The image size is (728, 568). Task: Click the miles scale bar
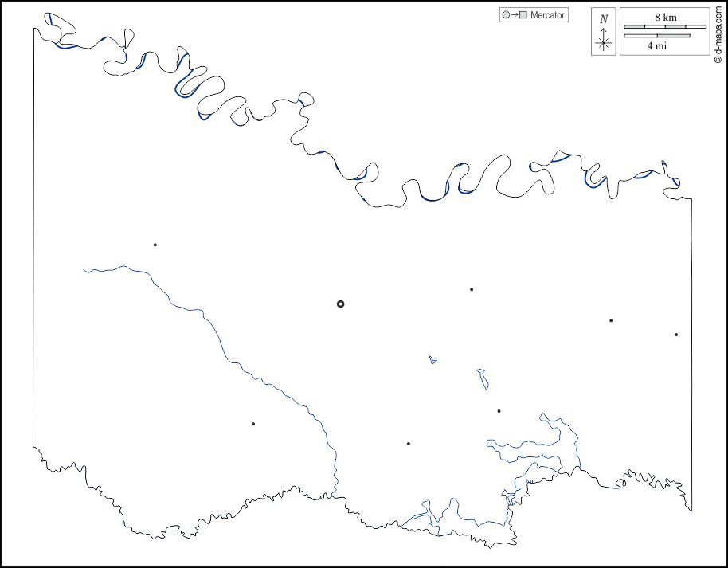[x=657, y=36]
